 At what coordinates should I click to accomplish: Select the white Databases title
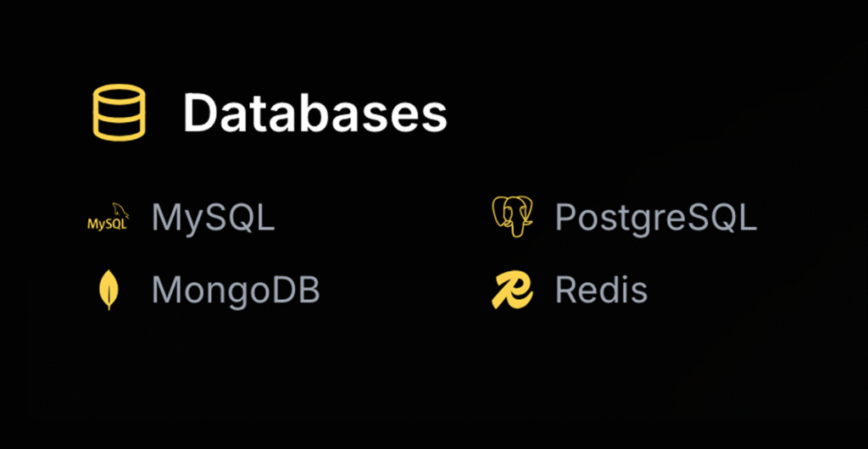click(314, 113)
